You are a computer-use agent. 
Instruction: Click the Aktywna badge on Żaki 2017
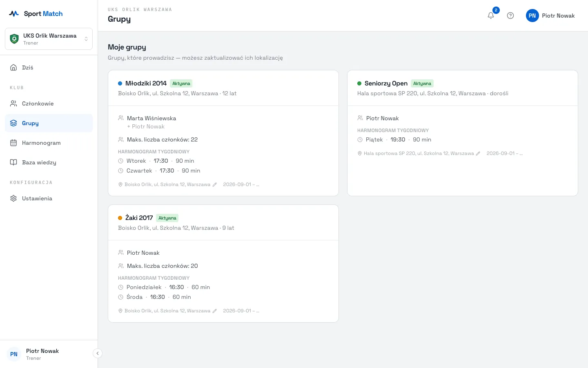tap(167, 218)
